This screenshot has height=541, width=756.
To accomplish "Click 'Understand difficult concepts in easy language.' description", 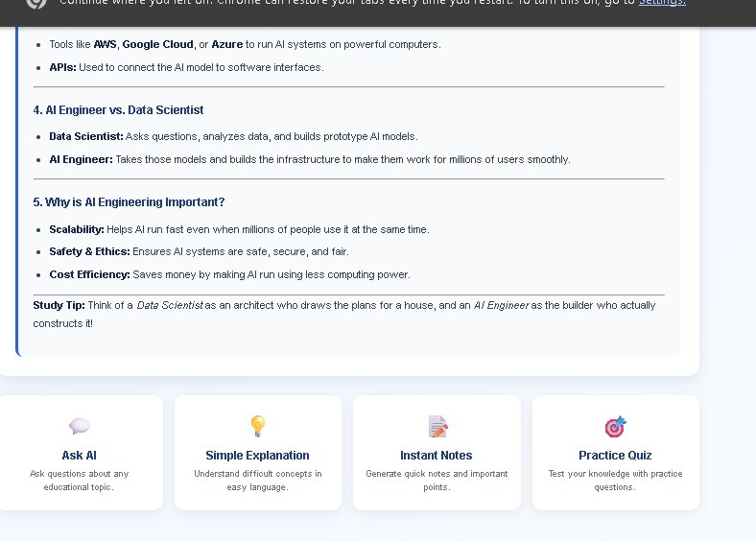I will pos(258,481).
